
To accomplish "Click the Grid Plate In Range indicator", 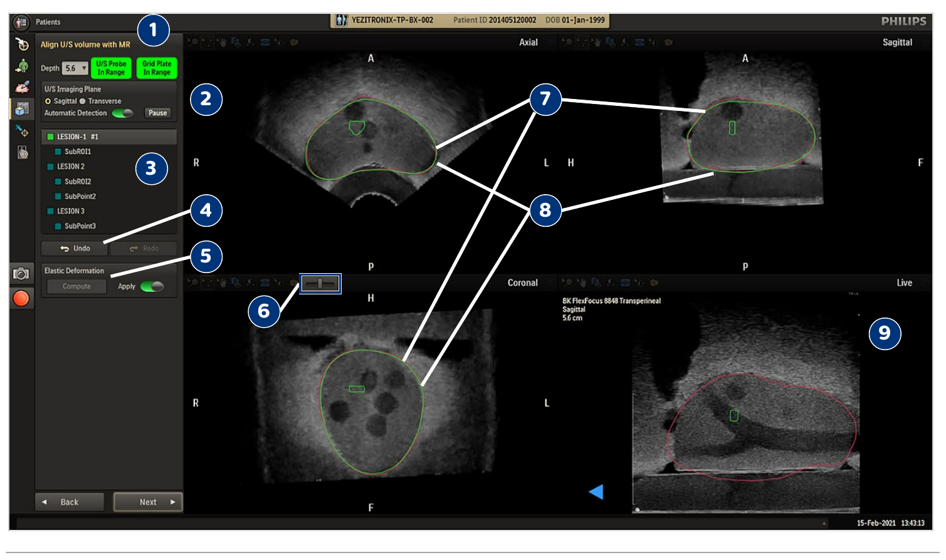I will click(x=157, y=68).
